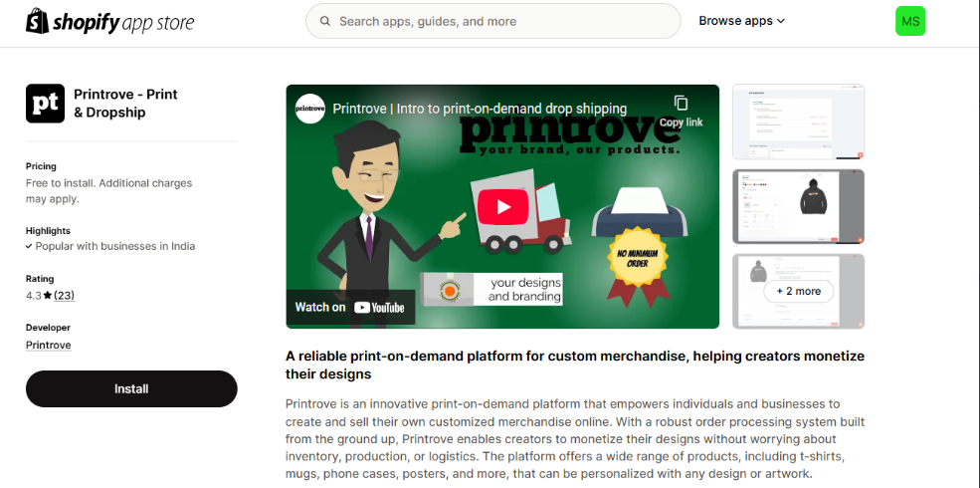Install the Printrove app
Image resolution: width=980 pixels, height=488 pixels.
[x=131, y=388]
